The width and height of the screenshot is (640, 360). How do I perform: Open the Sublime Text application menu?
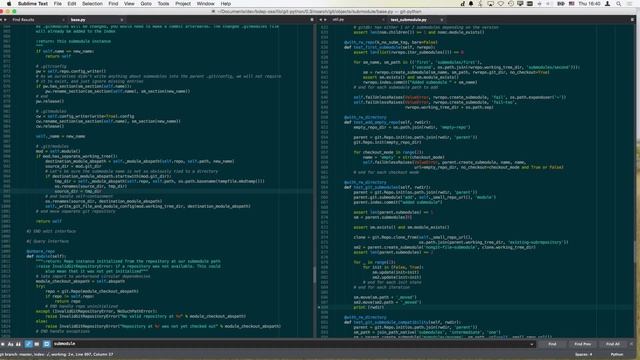[x=33, y=3]
